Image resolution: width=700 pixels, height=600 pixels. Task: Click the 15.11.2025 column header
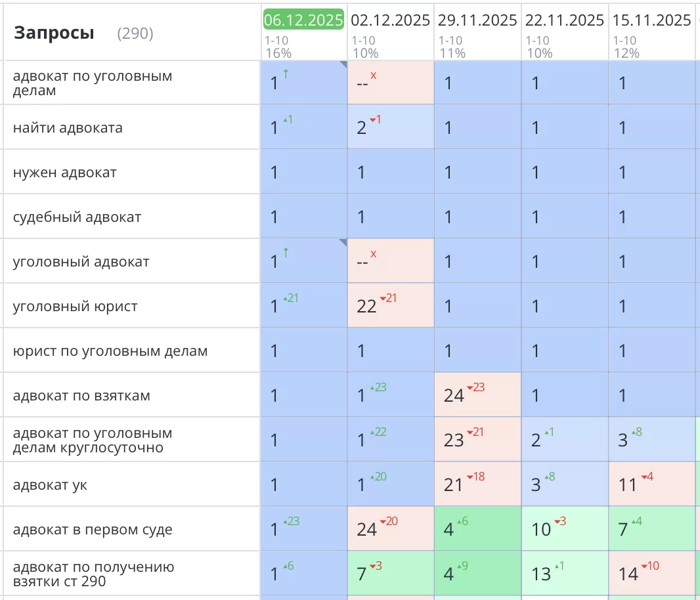[x=652, y=20]
